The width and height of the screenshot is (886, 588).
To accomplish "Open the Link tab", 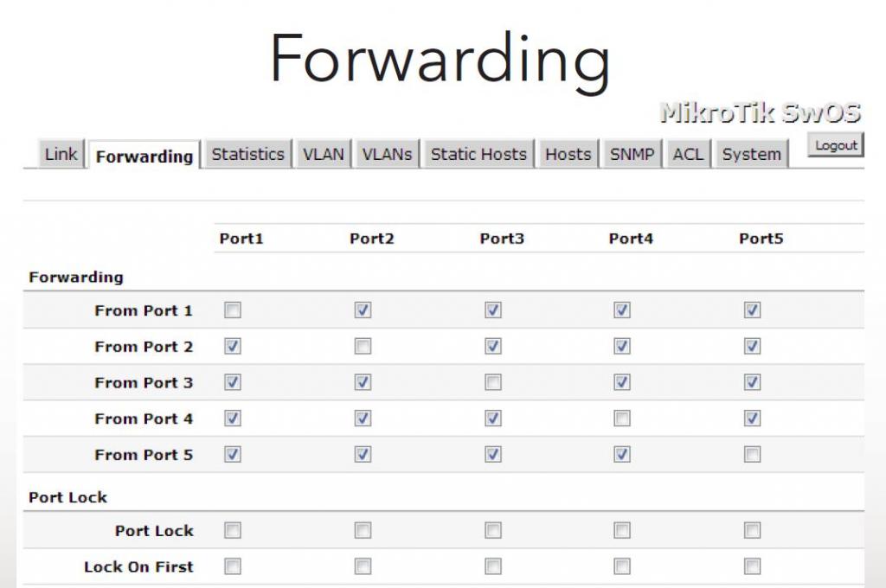I will point(61,155).
